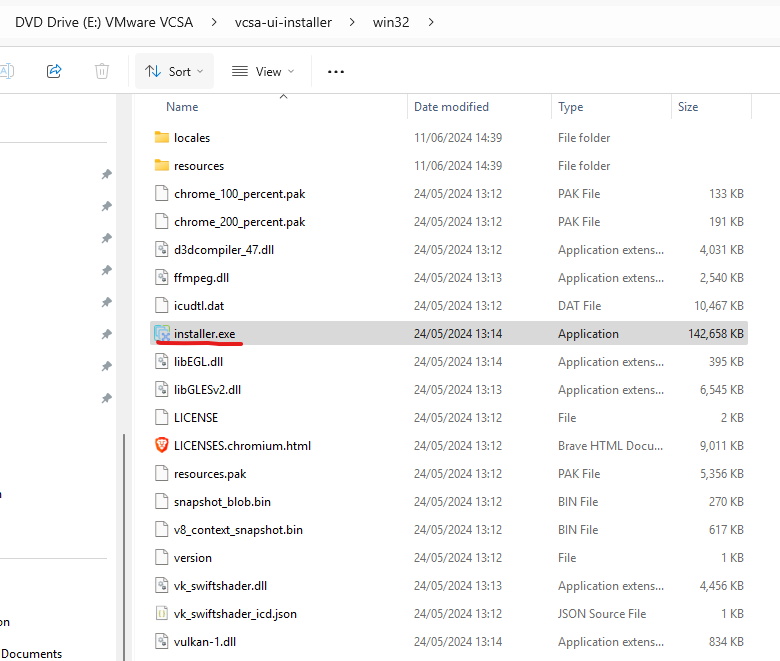The image size is (780, 661).
Task: Click the vk_swiftshader_icd.json file icon
Action: click(162, 613)
